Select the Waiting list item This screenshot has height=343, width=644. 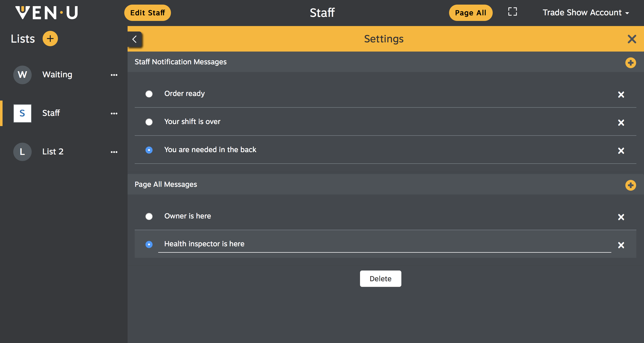click(x=64, y=75)
